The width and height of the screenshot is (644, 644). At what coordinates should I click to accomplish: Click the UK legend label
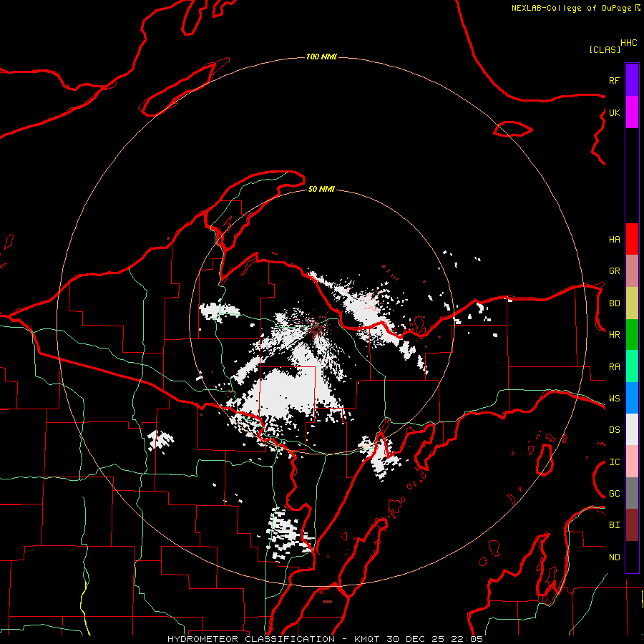614,112
